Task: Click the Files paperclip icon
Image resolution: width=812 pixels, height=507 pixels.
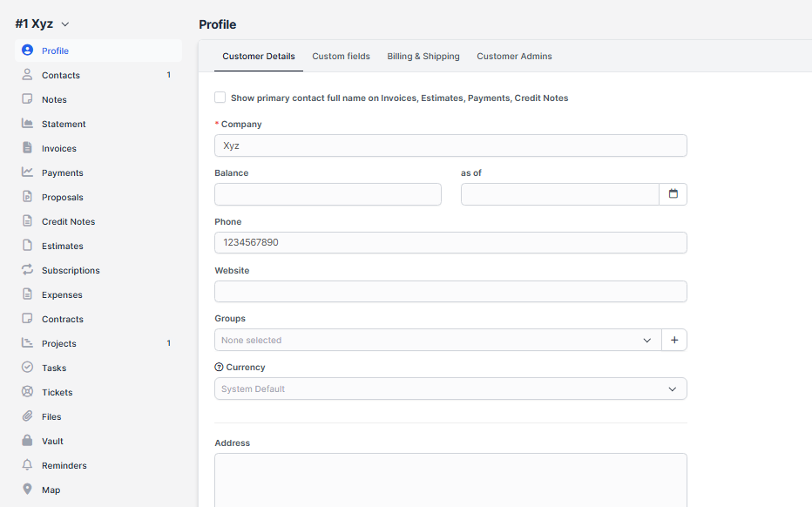Action: pos(27,416)
